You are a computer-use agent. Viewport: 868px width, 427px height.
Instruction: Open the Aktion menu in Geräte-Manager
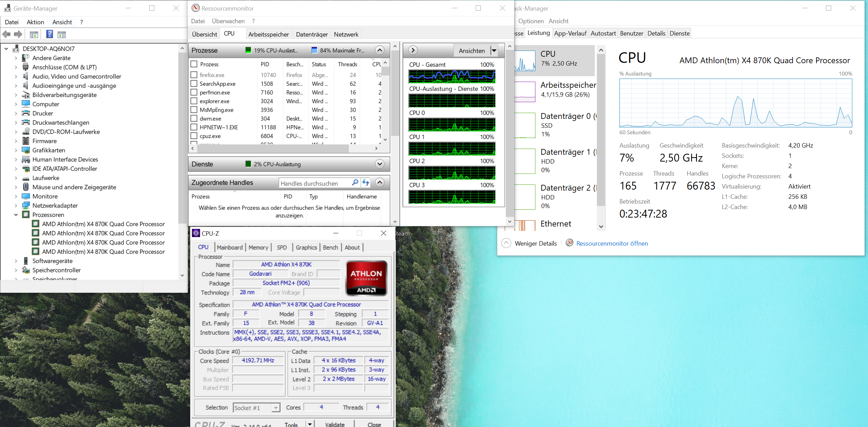36,22
